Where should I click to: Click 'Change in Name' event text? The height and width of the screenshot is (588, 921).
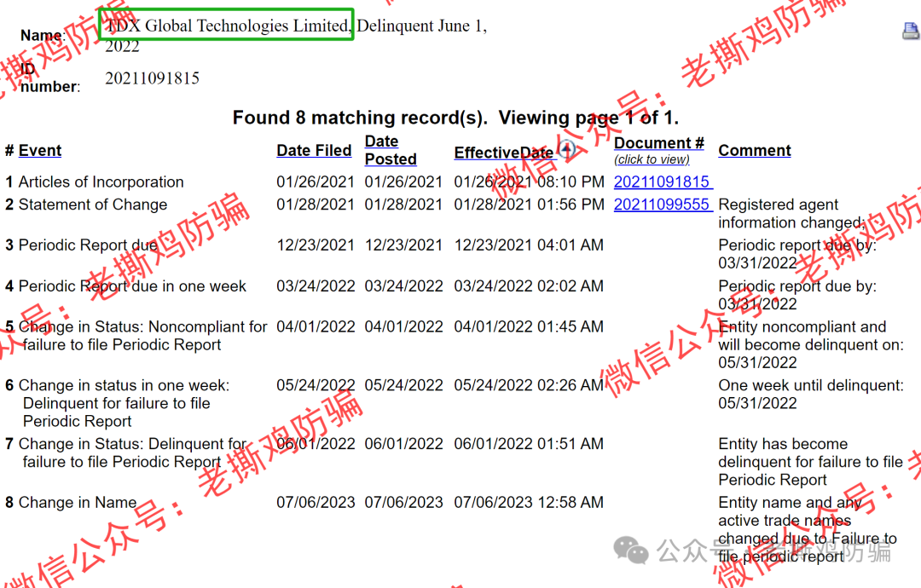78,502
